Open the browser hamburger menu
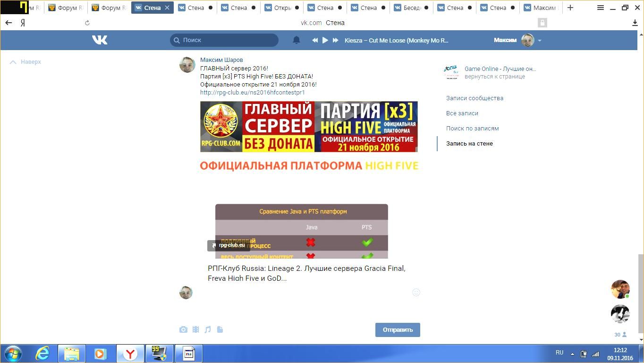 (x=601, y=8)
